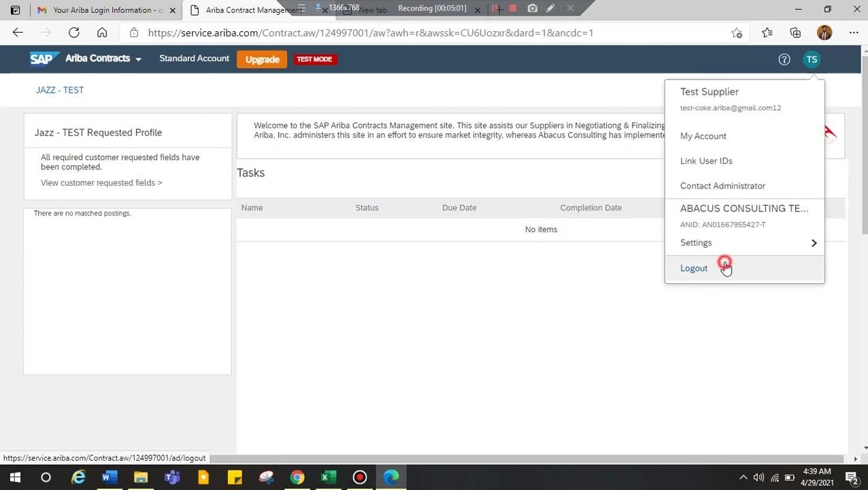Click the Name column header

click(252, 208)
